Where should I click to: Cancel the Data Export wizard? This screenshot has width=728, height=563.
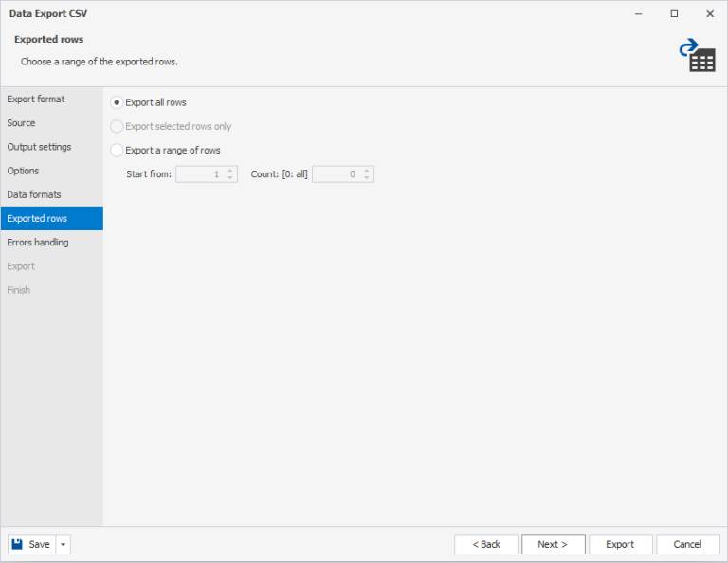687,544
